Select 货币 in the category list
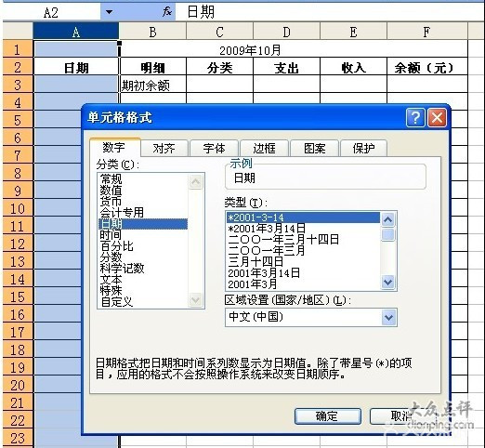485x448 pixels. (143, 201)
